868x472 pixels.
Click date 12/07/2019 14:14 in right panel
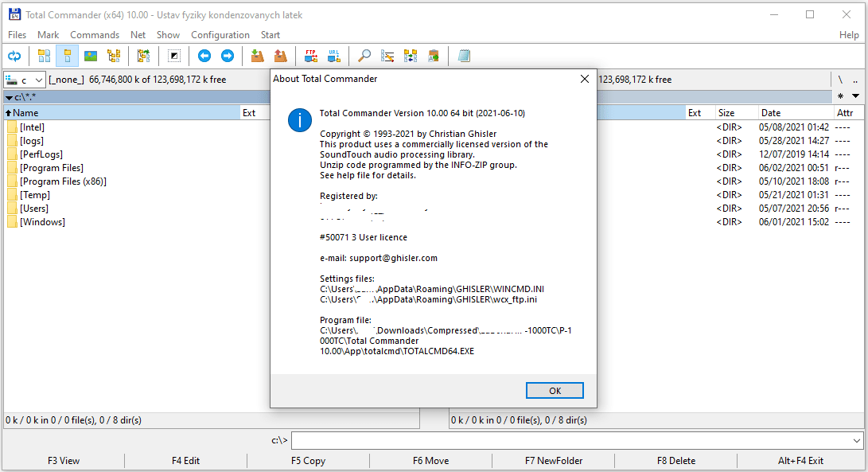point(794,154)
